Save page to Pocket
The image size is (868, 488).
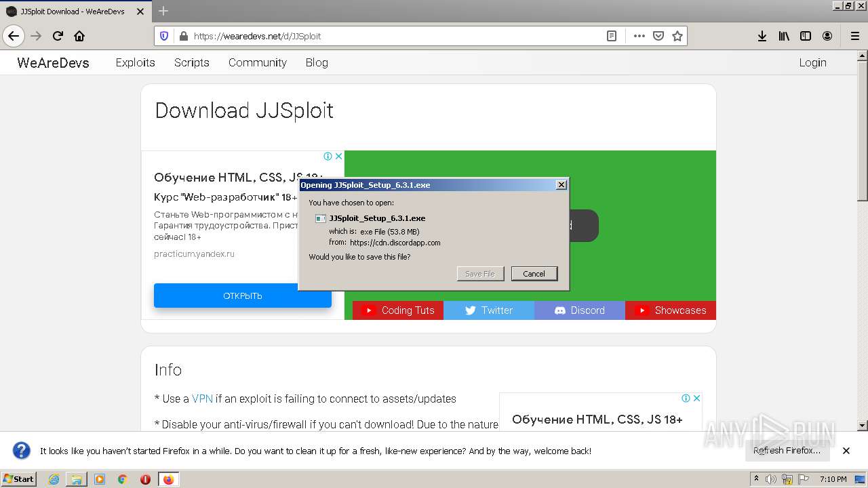coord(658,36)
